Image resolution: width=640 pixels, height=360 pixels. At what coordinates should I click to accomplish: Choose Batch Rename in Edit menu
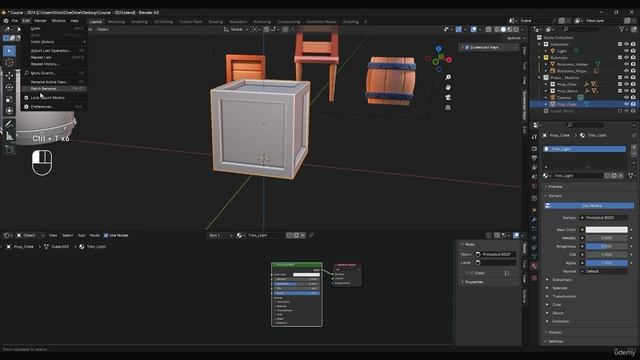click(x=54, y=89)
